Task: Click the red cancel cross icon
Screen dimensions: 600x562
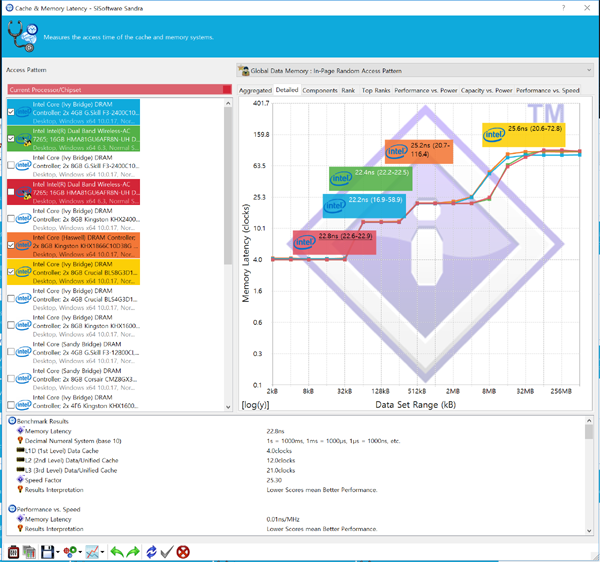Action: coord(183,552)
